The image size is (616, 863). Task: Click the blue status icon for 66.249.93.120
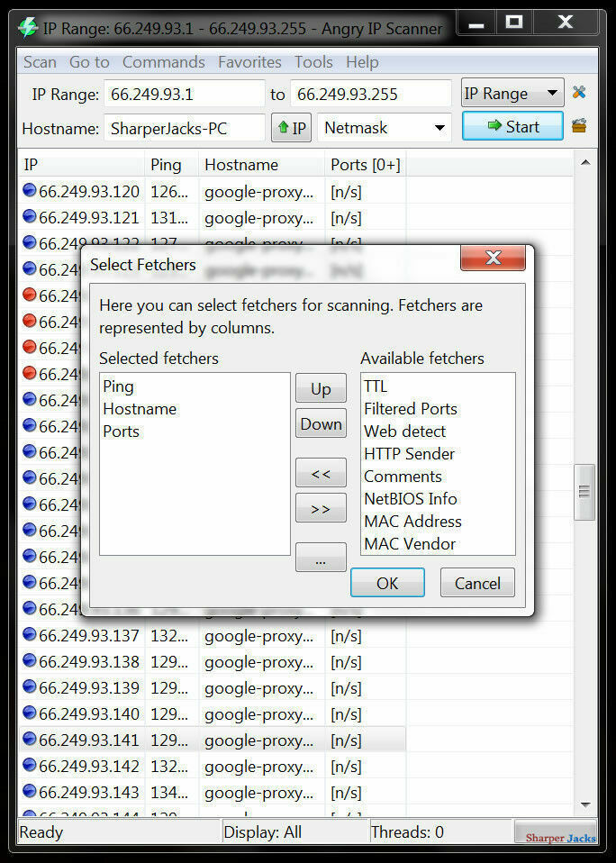coord(29,190)
